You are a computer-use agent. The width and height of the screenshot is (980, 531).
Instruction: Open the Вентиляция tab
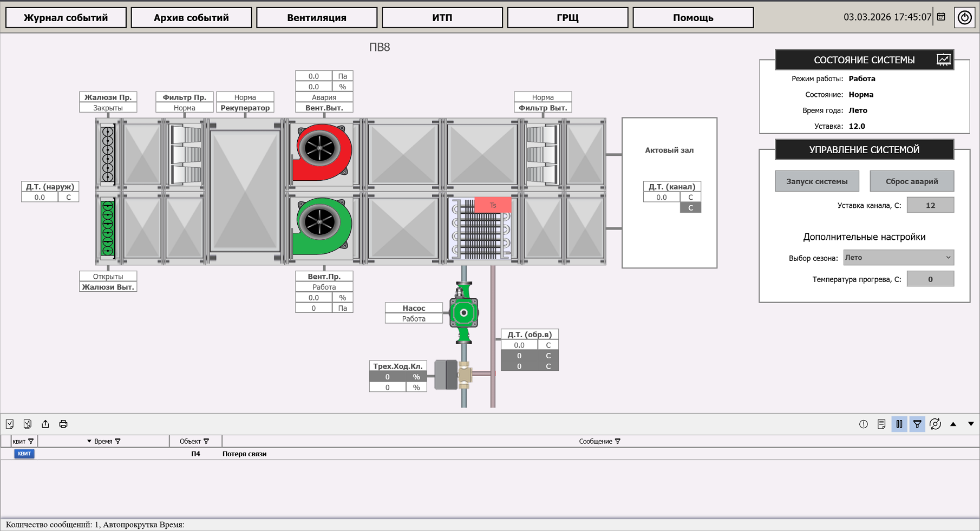(317, 17)
